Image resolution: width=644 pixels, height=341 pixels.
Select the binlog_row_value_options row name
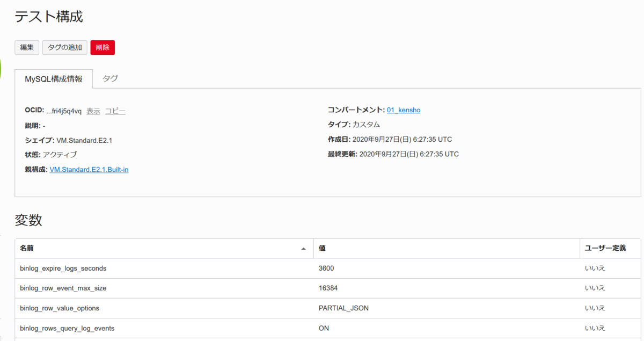tap(60, 308)
